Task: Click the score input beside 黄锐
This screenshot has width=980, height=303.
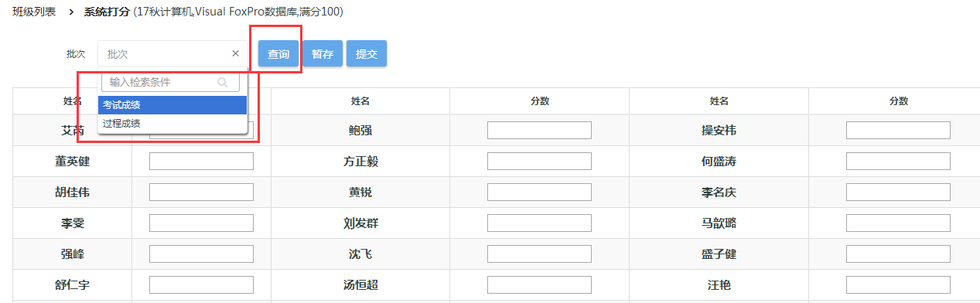Action: pos(539,192)
